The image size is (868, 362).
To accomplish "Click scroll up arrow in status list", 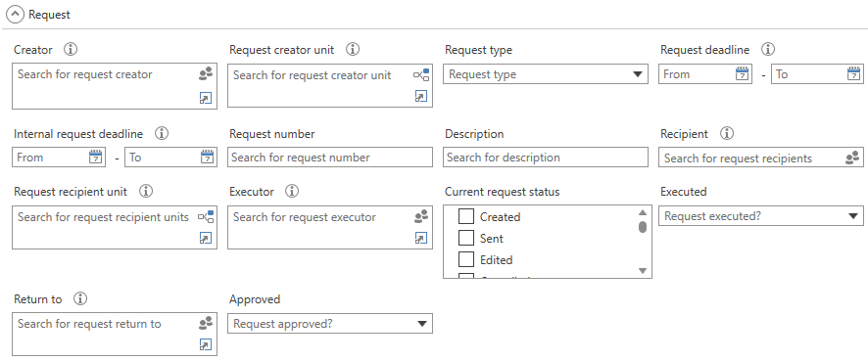I will pyautogui.click(x=642, y=212).
